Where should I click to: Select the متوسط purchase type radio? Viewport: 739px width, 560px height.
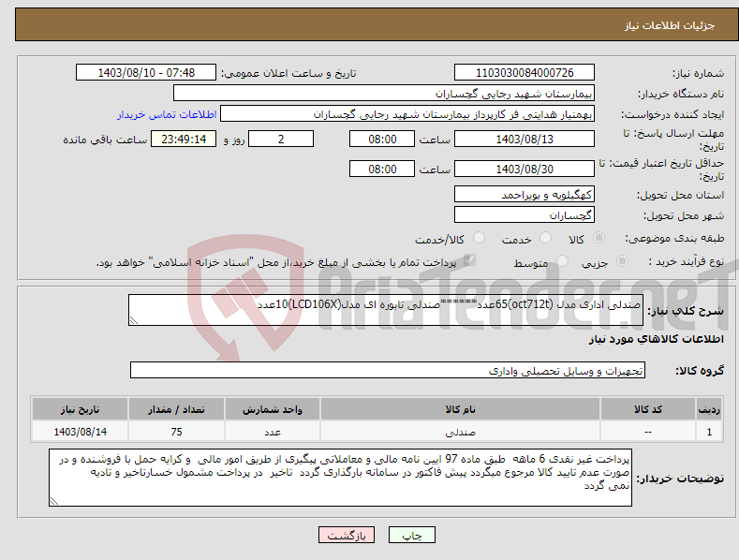point(562,260)
